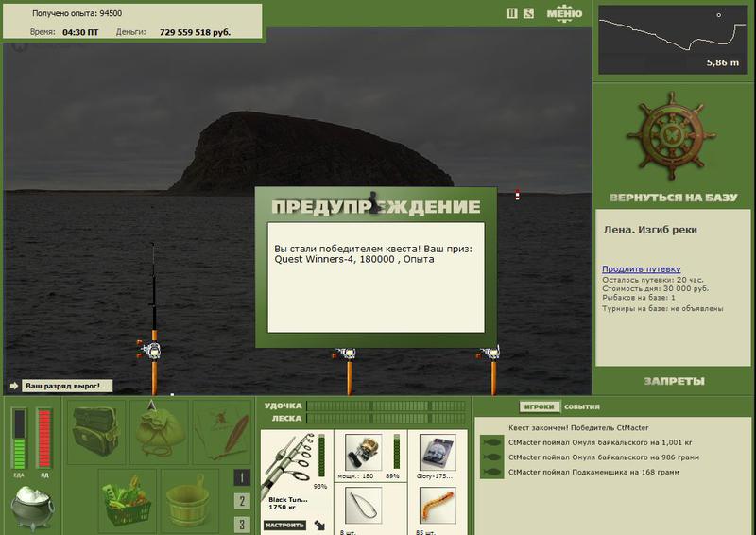Click the Glory-175 fishing line package
756x535 pixels.
pyautogui.click(x=438, y=452)
